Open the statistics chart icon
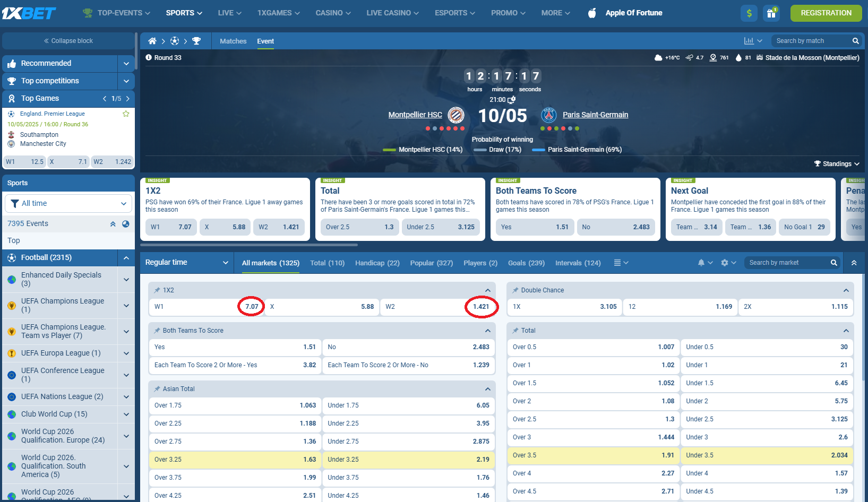Image resolution: width=868 pixels, height=502 pixels. [749, 41]
